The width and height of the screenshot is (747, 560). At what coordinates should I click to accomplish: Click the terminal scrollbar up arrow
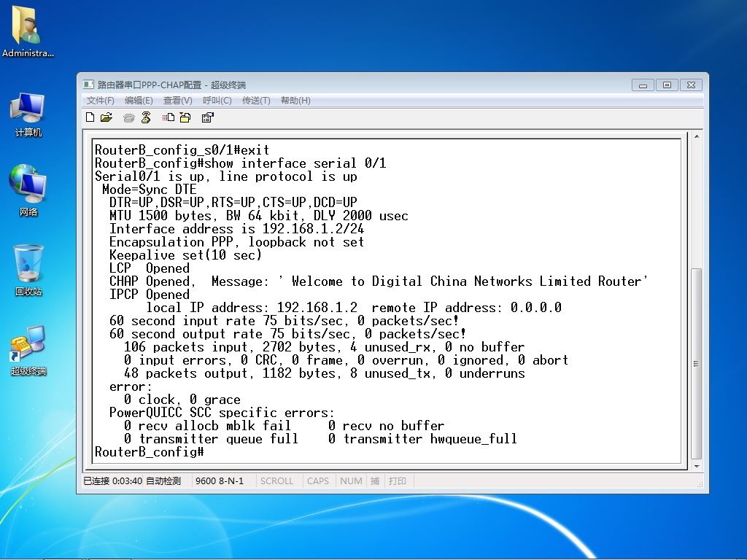pyautogui.click(x=696, y=136)
